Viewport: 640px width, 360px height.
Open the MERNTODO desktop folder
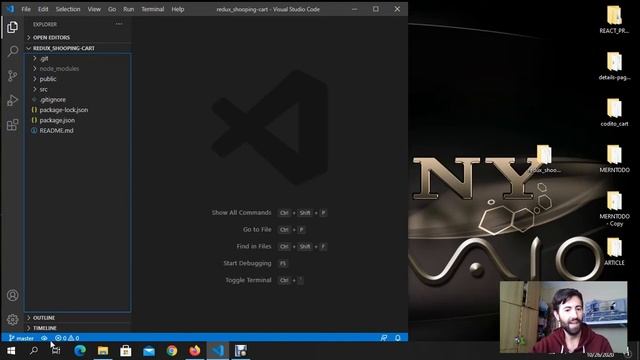(x=614, y=159)
